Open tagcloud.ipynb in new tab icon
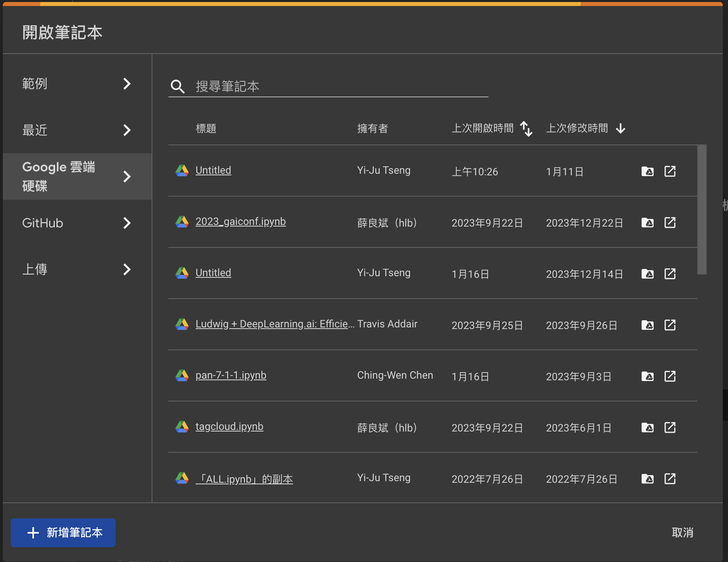This screenshot has width=728, height=562. [670, 428]
